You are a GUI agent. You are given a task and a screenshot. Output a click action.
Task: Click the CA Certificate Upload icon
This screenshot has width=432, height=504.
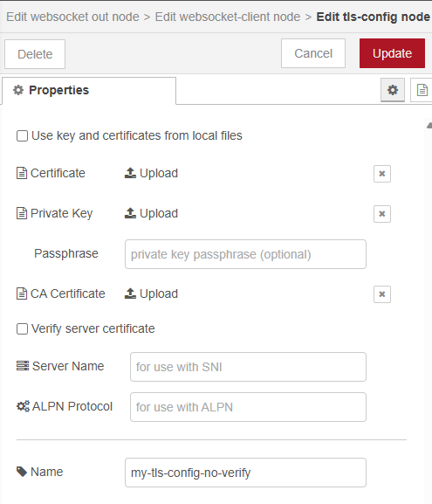coord(130,293)
